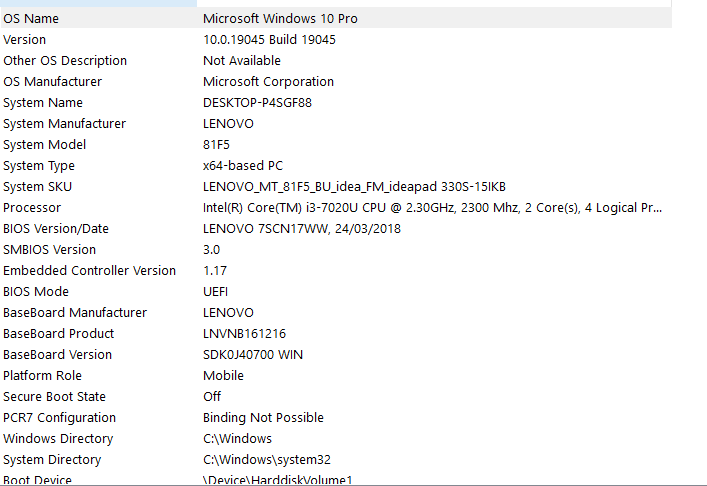The height and width of the screenshot is (486, 707).
Task: Click the Processor row
Action: (x=32, y=208)
